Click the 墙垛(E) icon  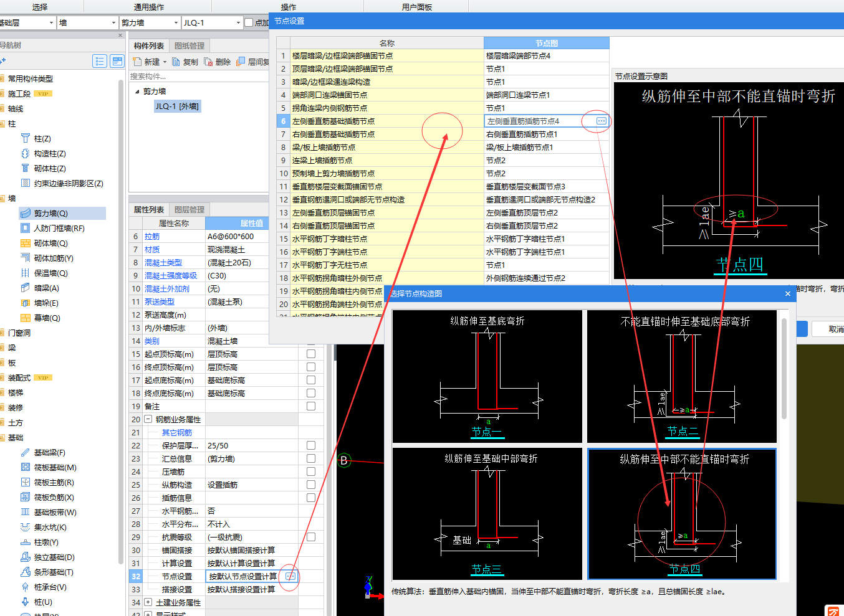26,303
